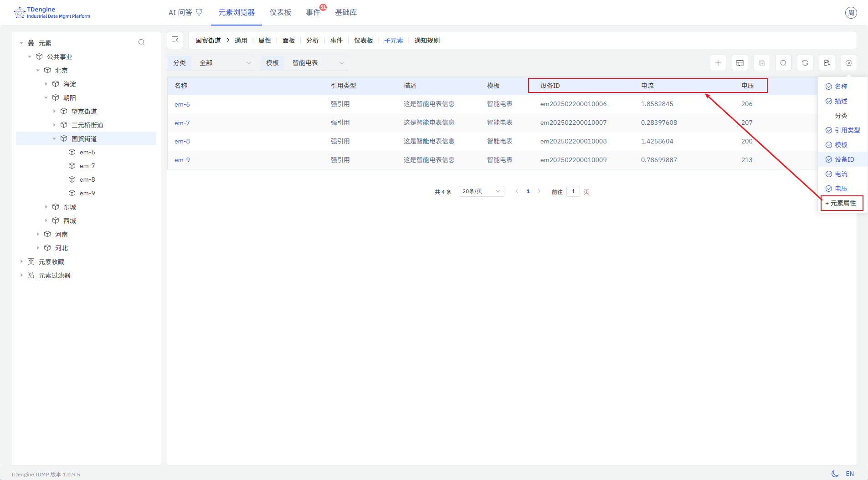This screenshot has height=480, width=868.
Task: Refresh the child elements list
Action: click(805, 63)
